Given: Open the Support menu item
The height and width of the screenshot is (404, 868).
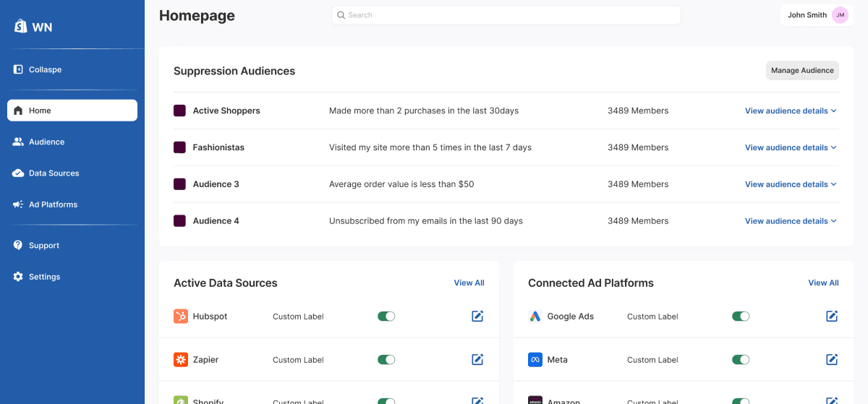Looking at the screenshot, I should pos(72,245).
